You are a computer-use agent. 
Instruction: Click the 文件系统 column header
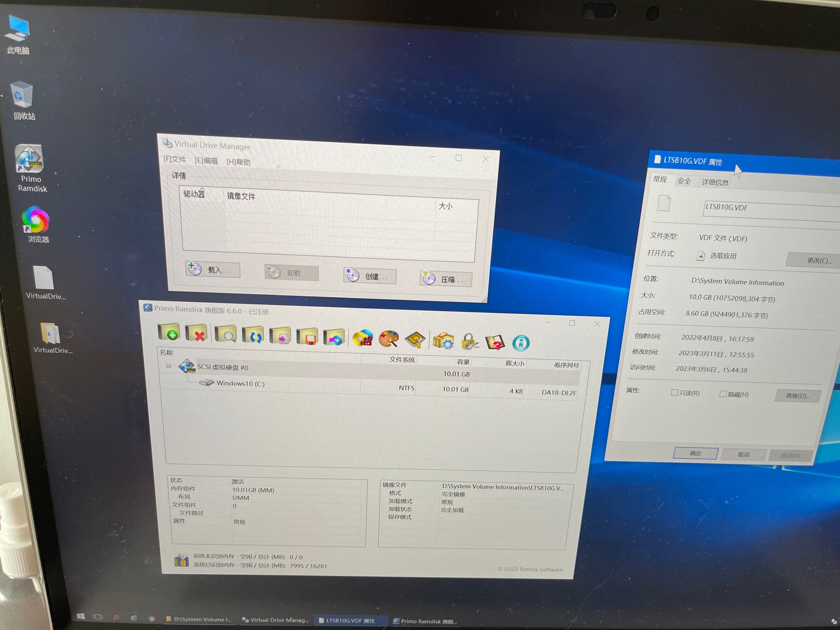click(402, 360)
